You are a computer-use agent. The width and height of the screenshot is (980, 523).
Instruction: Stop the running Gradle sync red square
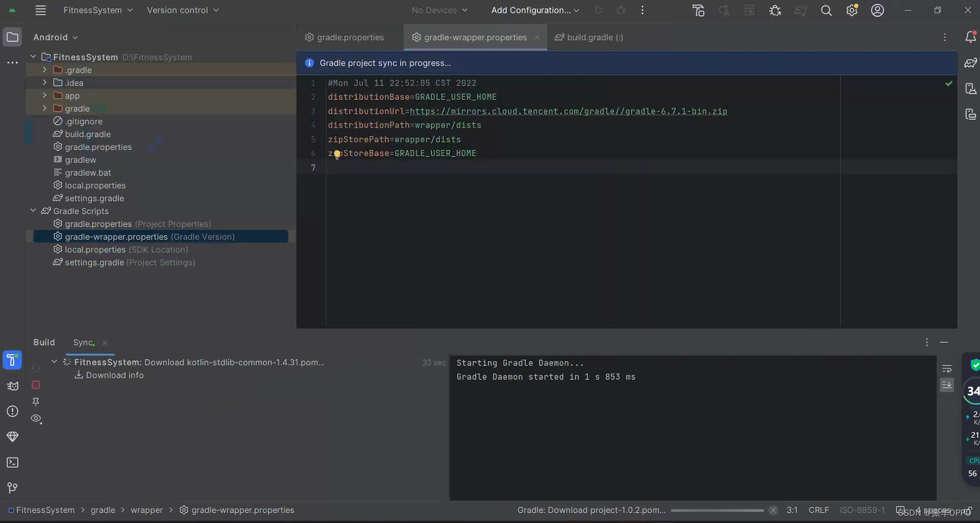pos(36,385)
